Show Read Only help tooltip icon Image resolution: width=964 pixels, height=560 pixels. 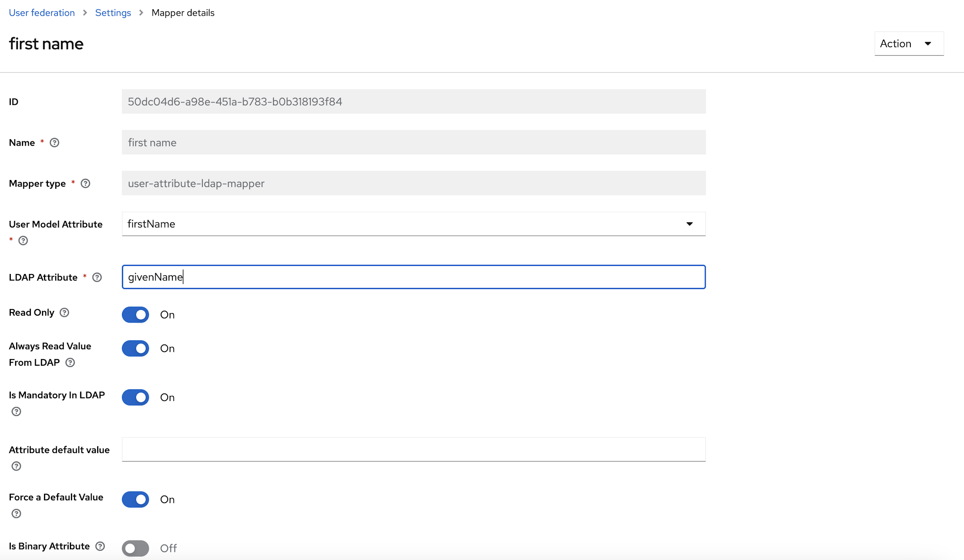(64, 313)
